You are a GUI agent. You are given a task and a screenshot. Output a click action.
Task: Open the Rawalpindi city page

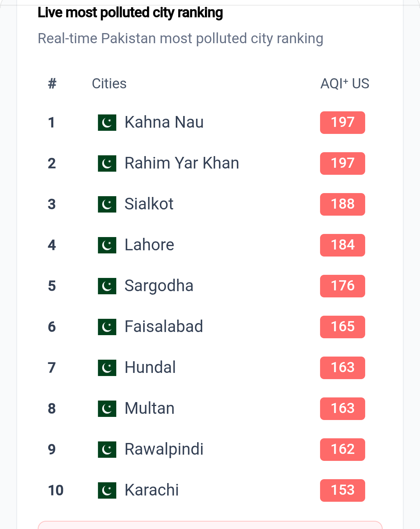pyautogui.click(x=164, y=449)
